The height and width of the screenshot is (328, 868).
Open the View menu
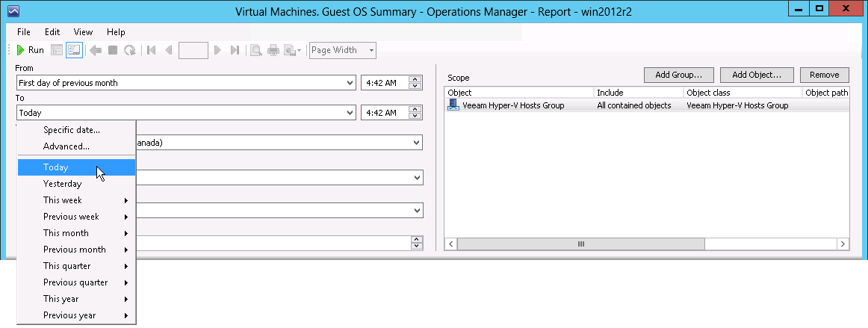[83, 32]
